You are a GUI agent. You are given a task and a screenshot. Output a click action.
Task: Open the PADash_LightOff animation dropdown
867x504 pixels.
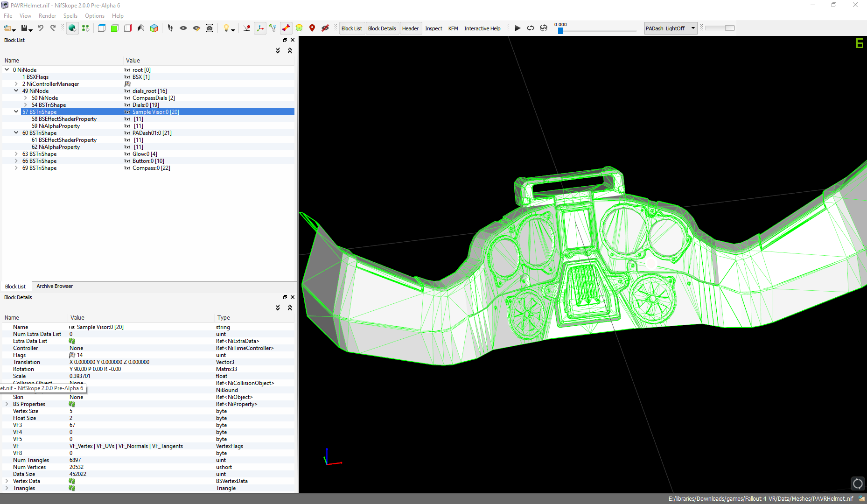click(x=671, y=28)
